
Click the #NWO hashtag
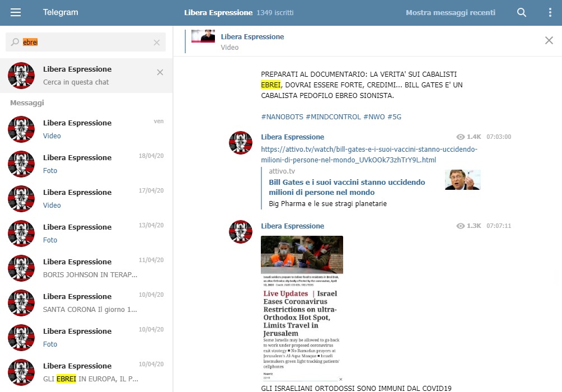(374, 117)
